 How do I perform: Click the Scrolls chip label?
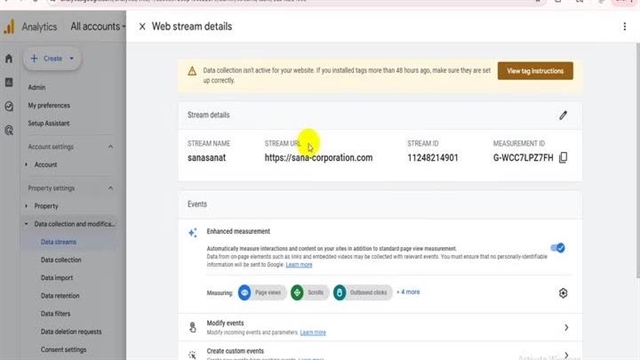pos(316,293)
